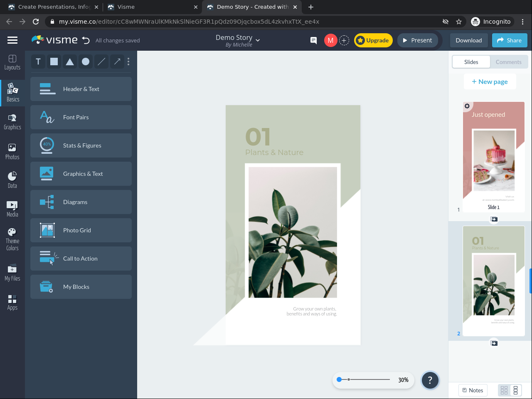
Task: Expand the Demo Story title dropdown
Action: [258, 40]
